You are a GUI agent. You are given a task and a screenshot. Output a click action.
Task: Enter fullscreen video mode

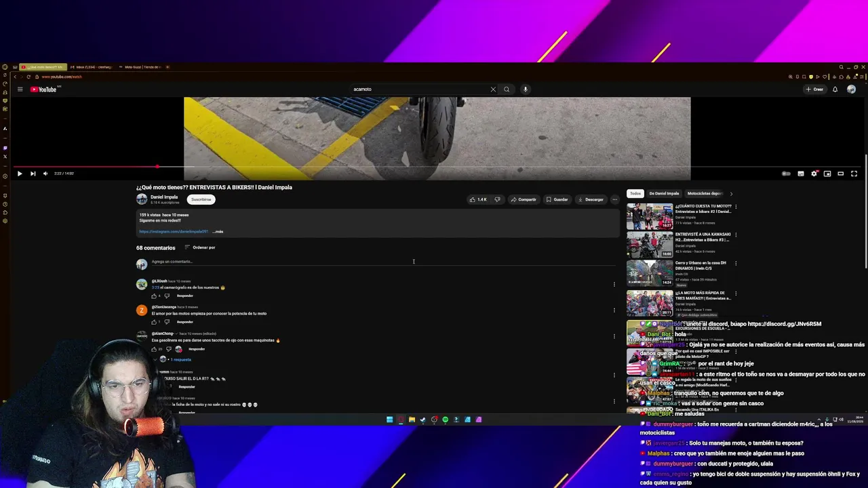(x=854, y=174)
